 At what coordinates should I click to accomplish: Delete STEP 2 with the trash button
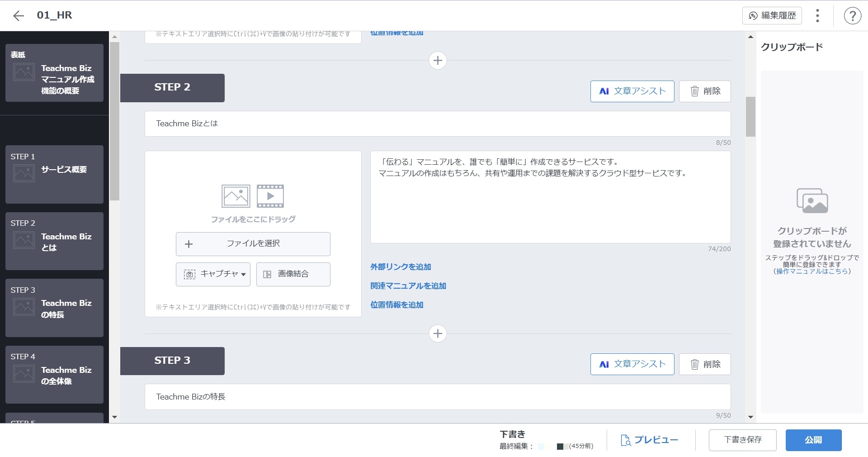pos(705,91)
